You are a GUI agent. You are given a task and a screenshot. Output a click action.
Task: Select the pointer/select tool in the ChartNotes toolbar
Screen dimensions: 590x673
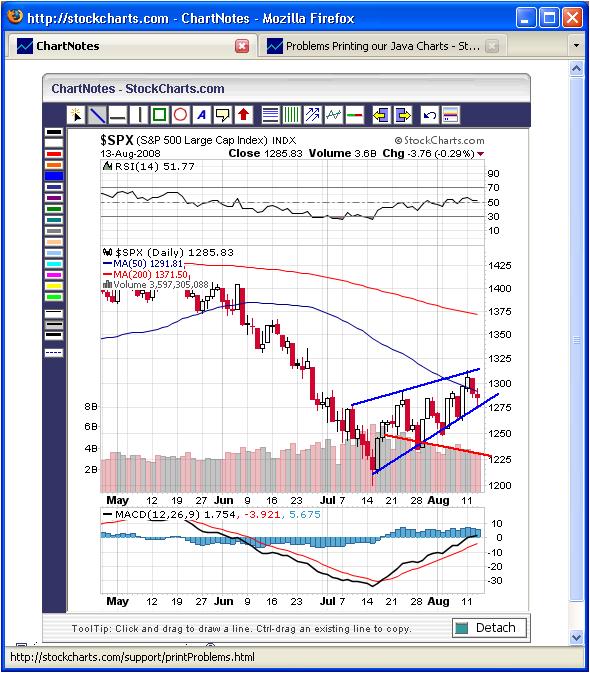pyautogui.click(x=77, y=115)
